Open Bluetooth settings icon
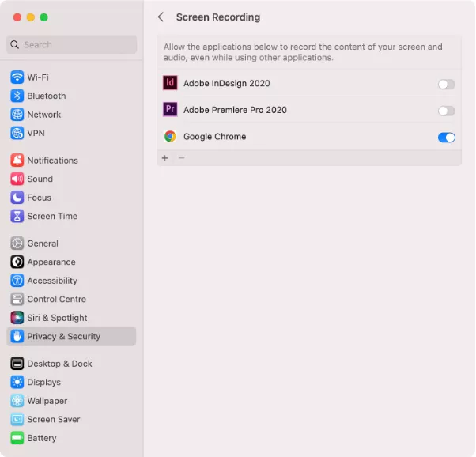This screenshot has height=457, width=476. tap(17, 96)
